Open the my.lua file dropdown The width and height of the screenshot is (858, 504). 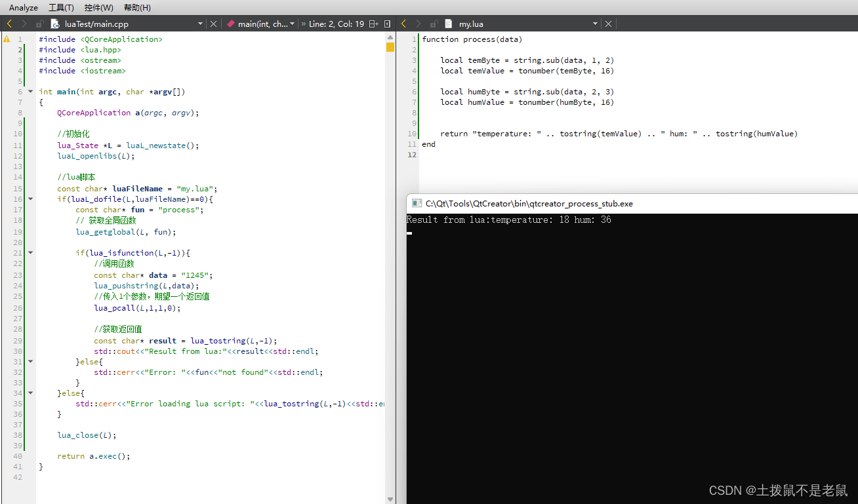click(596, 24)
